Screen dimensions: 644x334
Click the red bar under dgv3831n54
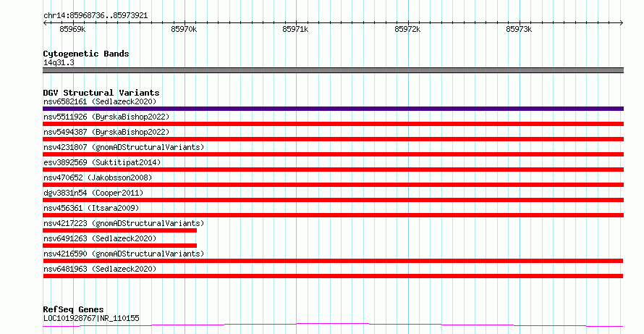pos(333,200)
